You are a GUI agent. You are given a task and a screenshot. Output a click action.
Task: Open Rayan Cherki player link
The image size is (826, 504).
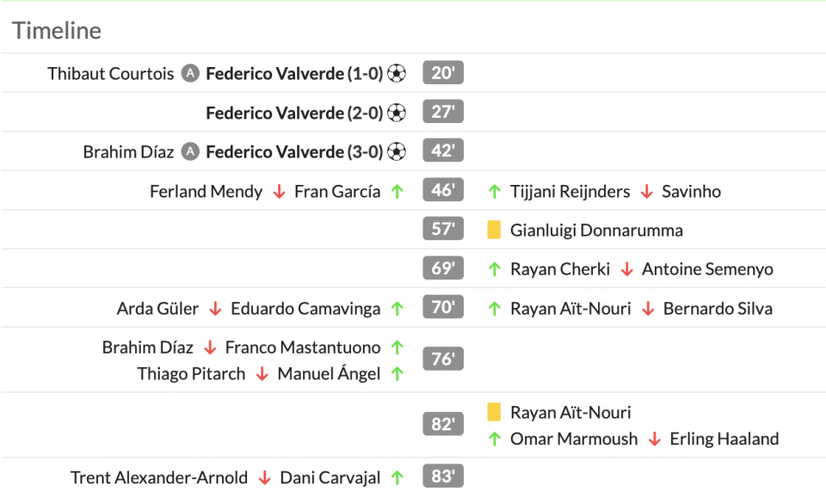pyautogui.click(x=560, y=269)
